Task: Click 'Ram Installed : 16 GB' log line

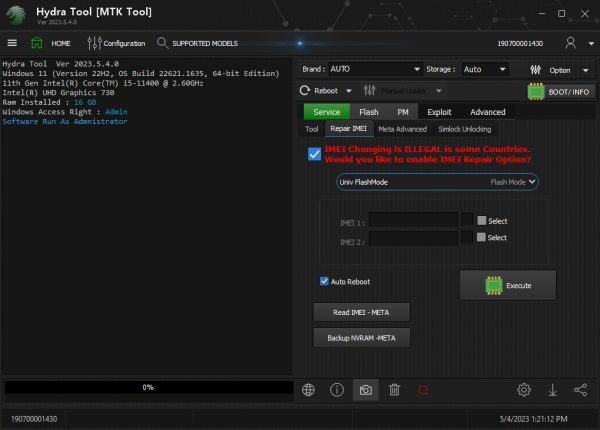Action: pyautogui.click(x=49, y=102)
